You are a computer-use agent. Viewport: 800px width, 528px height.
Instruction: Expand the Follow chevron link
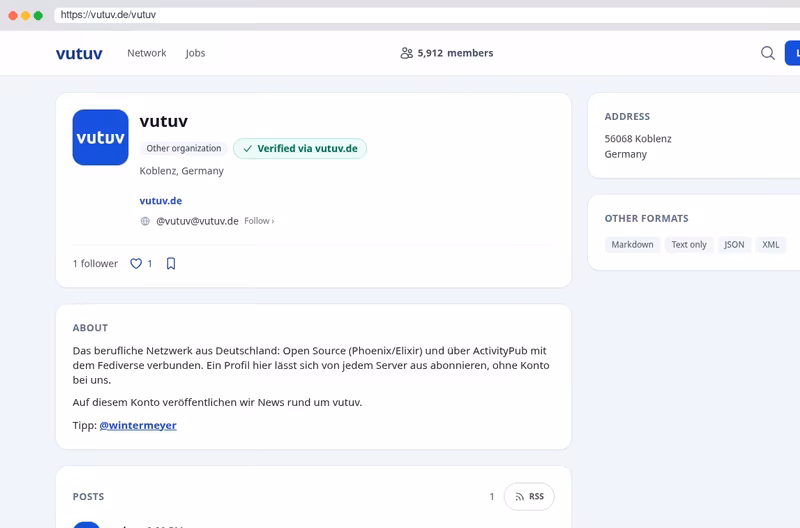(x=259, y=221)
